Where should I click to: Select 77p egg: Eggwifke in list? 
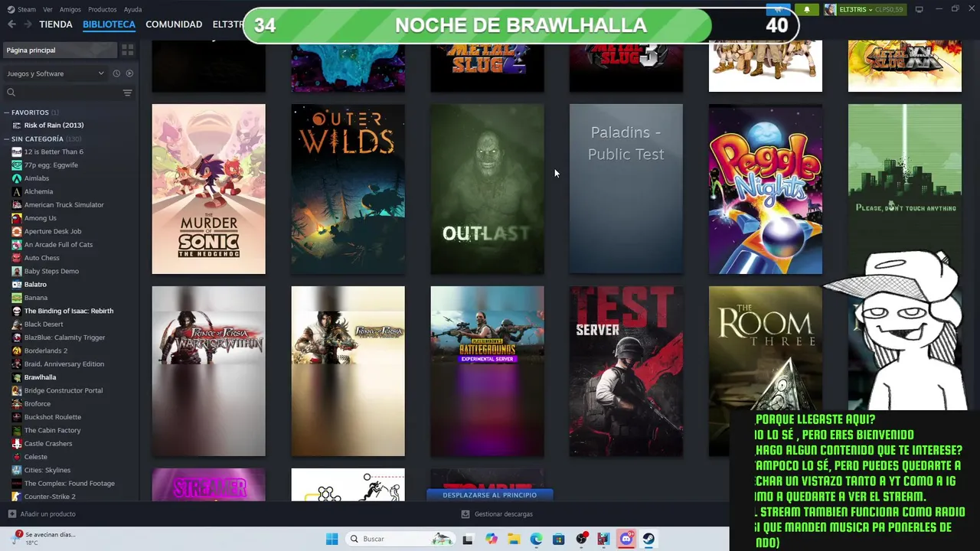pyautogui.click(x=51, y=165)
